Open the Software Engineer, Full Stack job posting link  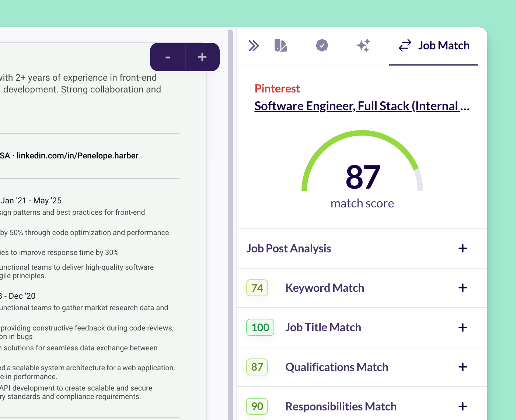(362, 106)
